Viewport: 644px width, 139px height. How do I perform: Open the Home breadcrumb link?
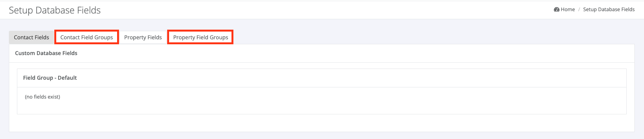(568, 9)
